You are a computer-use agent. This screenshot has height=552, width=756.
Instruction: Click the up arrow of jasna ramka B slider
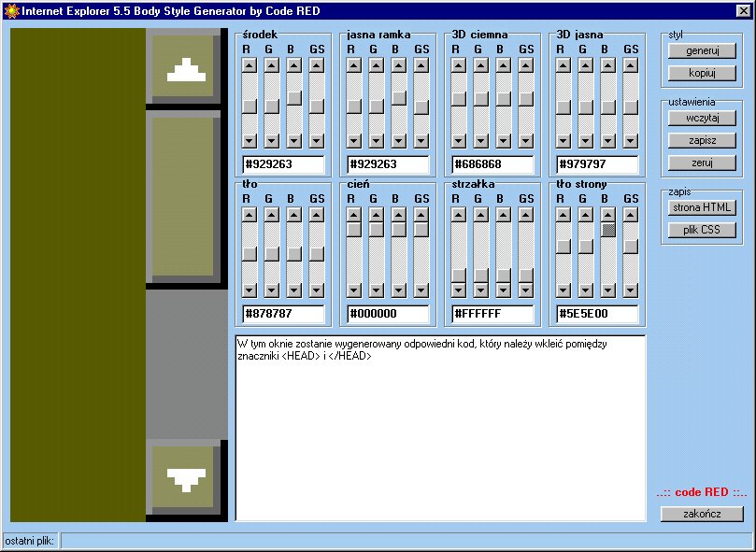(x=399, y=65)
